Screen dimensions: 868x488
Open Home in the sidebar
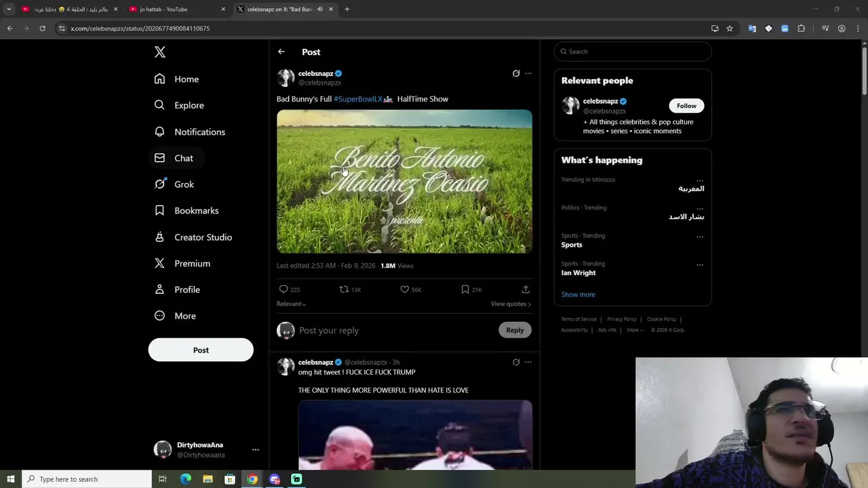point(176,79)
